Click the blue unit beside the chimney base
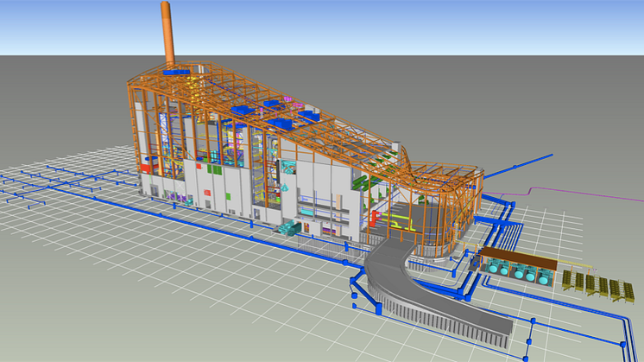Viewport: 644px width, 362px height. [176, 72]
